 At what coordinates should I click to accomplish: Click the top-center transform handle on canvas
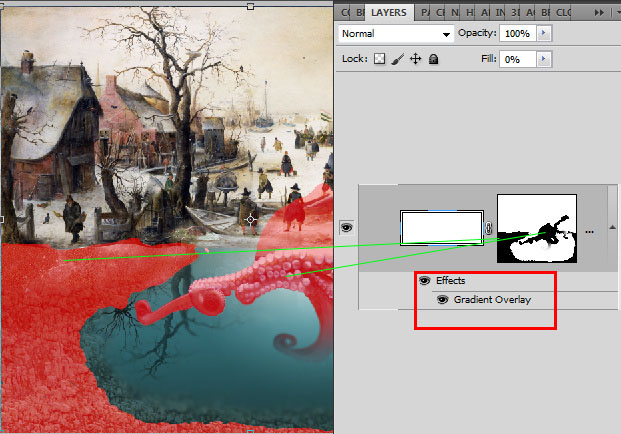pyautogui.click(x=250, y=6)
